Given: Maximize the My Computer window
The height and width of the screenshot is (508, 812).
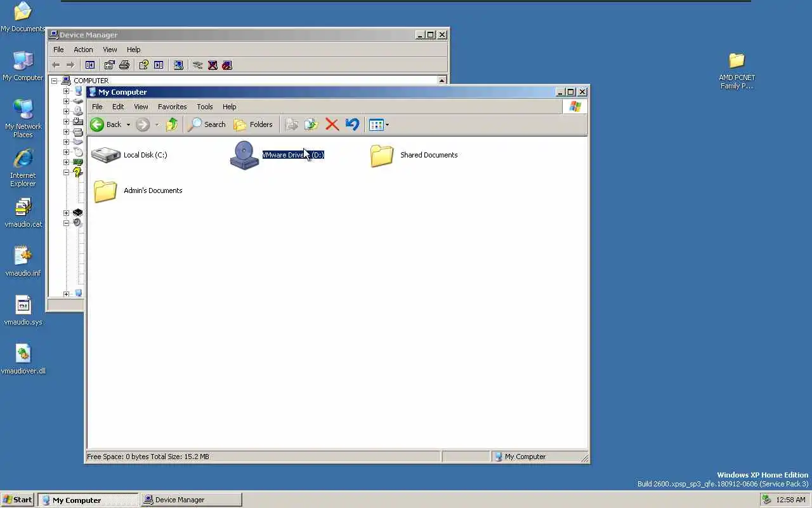Looking at the screenshot, I should pos(570,92).
